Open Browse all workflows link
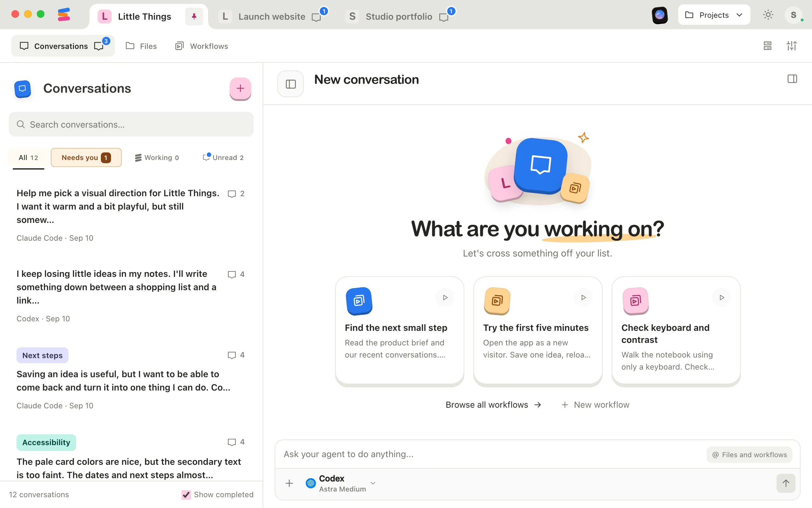 point(493,405)
